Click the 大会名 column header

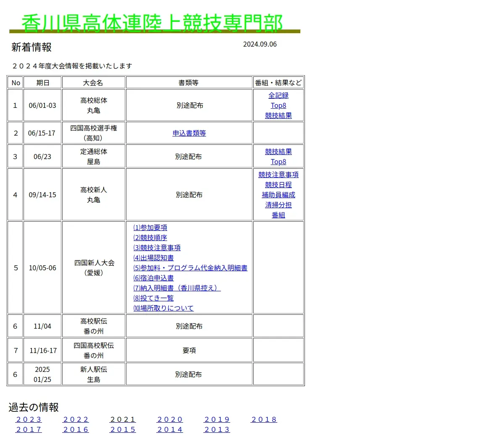[x=93, y=83]
